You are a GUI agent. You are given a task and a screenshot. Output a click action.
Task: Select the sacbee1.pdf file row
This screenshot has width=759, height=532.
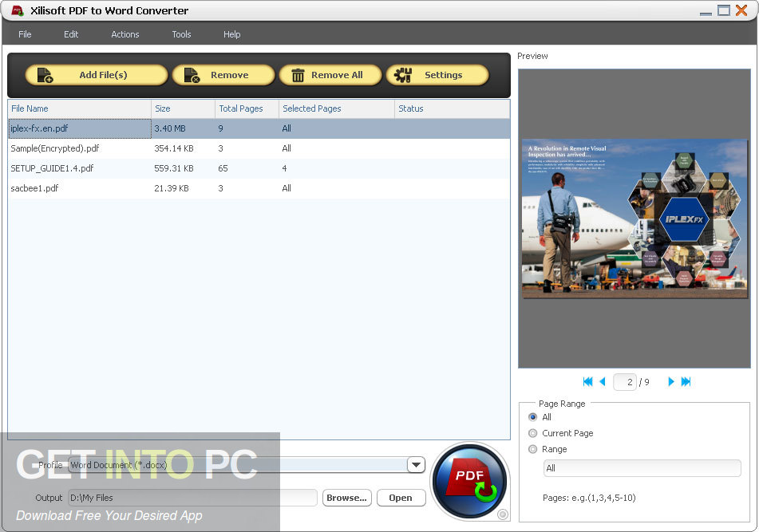tap(259, 188)
